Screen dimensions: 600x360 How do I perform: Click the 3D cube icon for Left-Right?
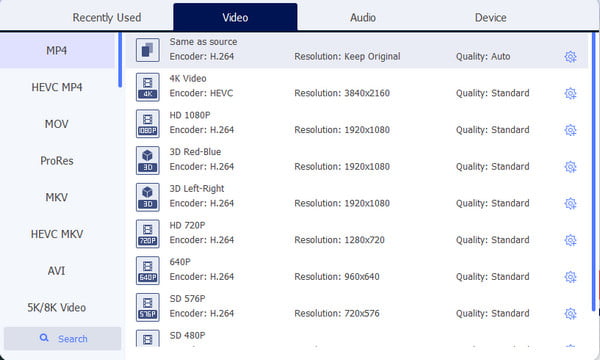click(148, 197)
